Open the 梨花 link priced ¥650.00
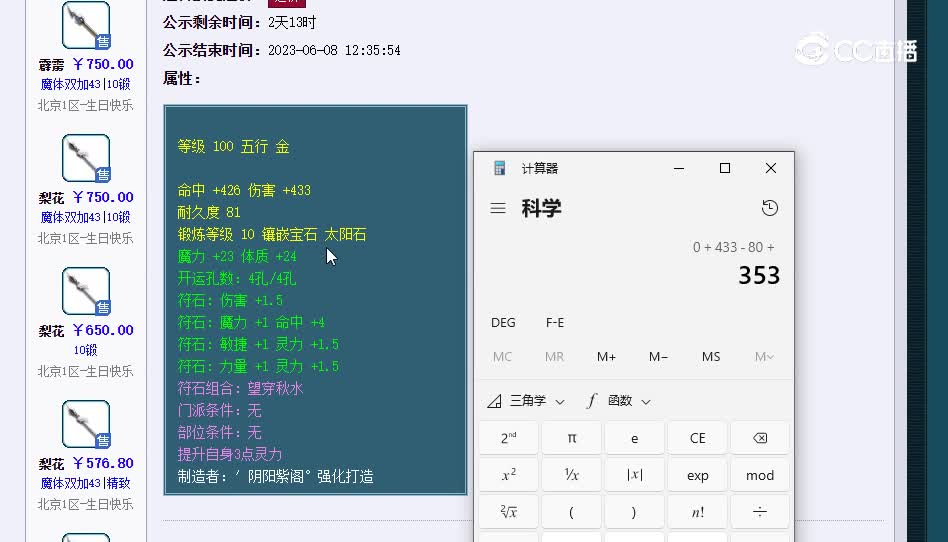The image size is (948, 542). click(51, 331)
